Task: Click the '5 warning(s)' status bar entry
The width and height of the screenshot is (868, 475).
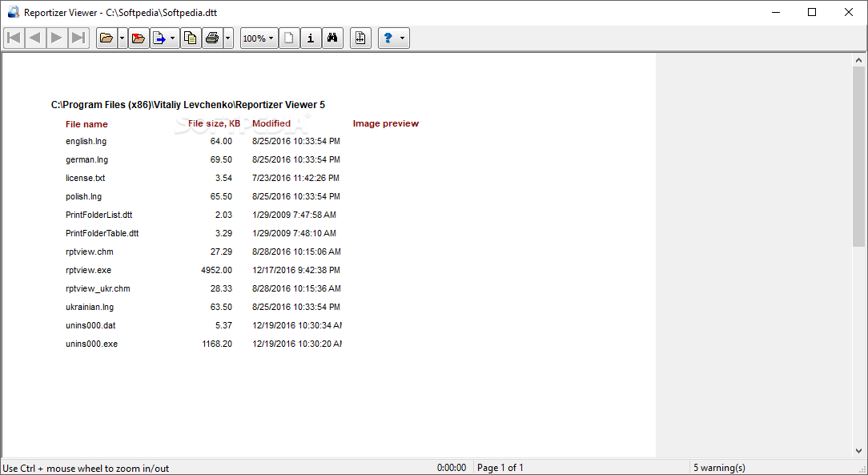Action: 720,468
